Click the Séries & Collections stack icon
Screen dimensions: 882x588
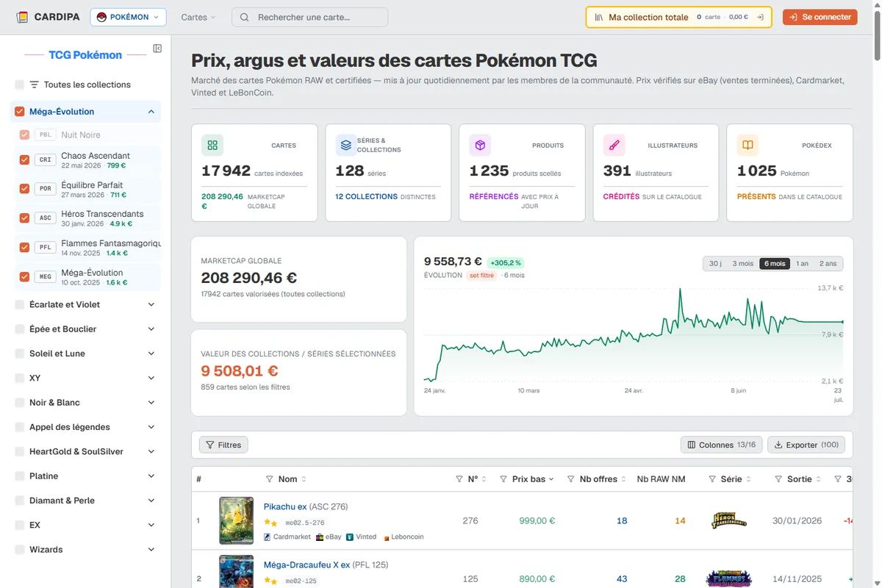click(x=346, y=146)
